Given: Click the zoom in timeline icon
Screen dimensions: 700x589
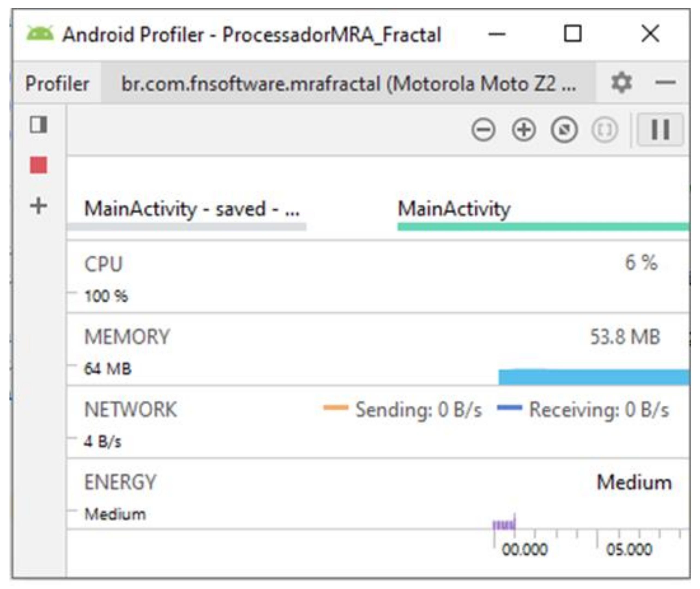Looking at the screenshot, I should (523, 130).
